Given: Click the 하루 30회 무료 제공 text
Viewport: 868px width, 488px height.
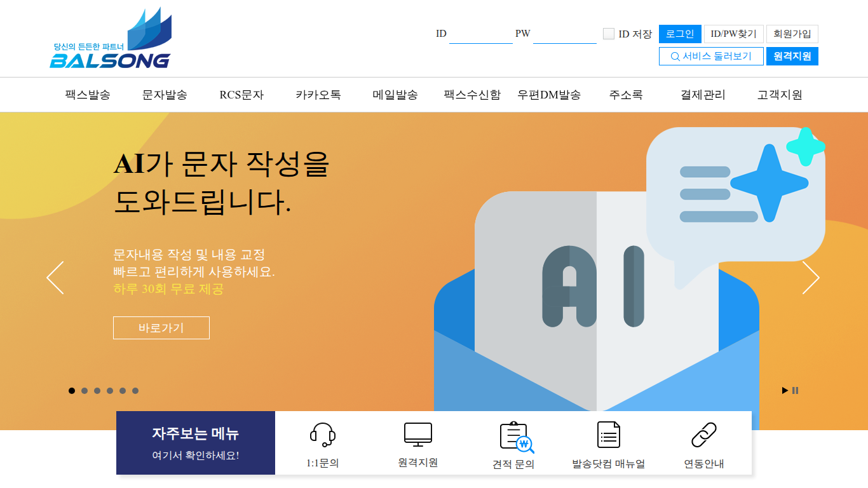Looking at the screenshot, I should 168,289.
